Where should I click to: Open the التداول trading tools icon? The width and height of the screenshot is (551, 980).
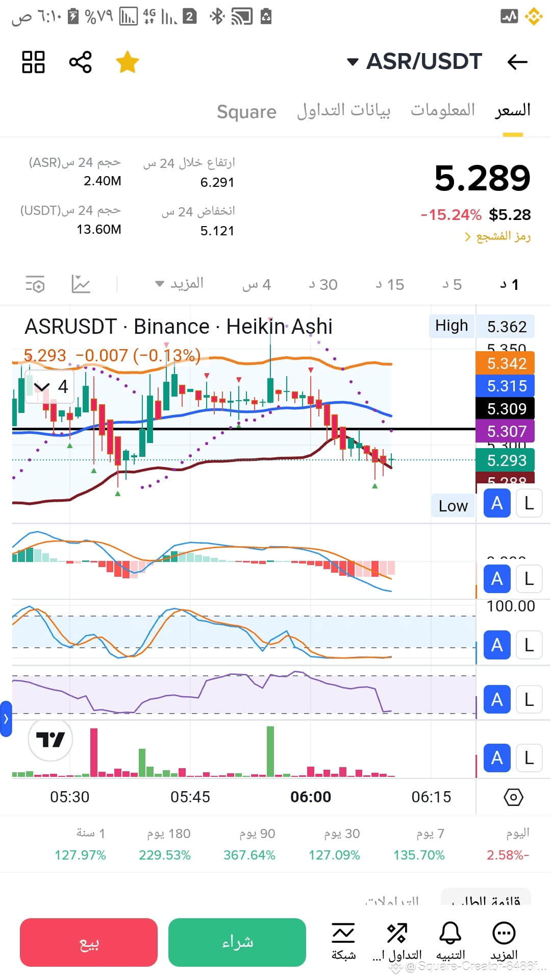397,942
